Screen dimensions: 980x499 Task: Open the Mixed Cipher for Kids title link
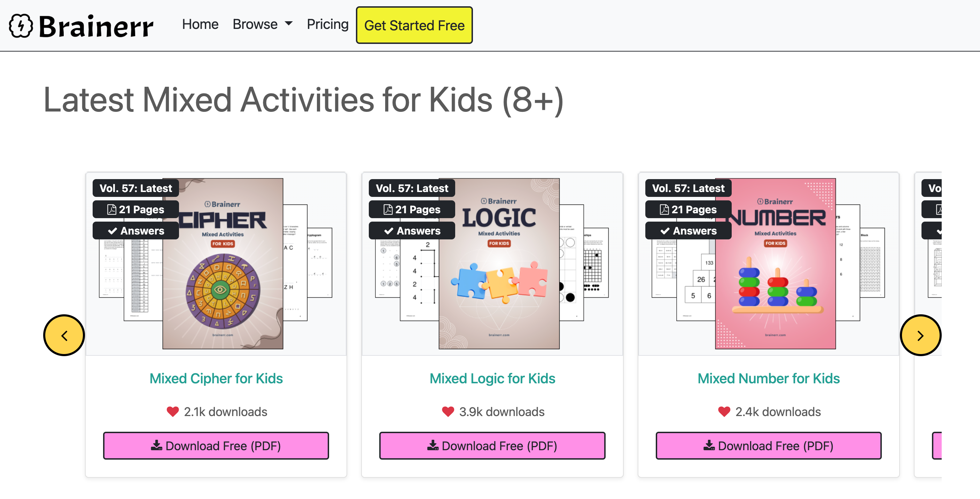coord(216,378)
